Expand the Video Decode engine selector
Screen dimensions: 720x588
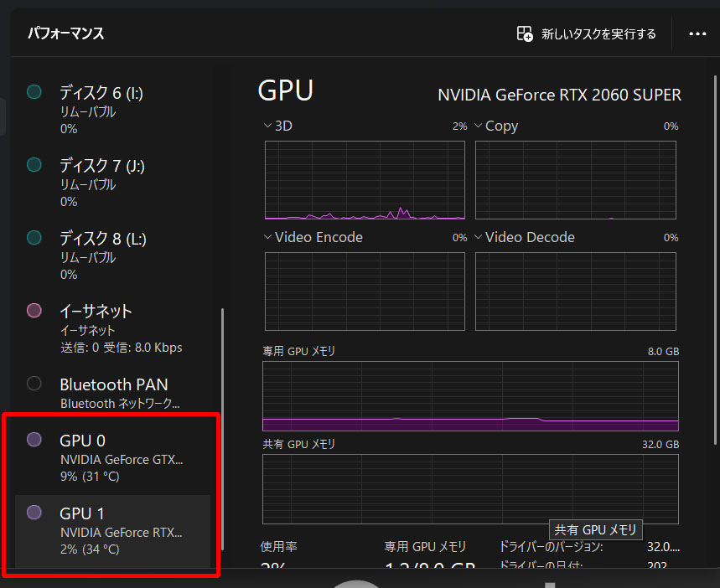pos(478,237)
